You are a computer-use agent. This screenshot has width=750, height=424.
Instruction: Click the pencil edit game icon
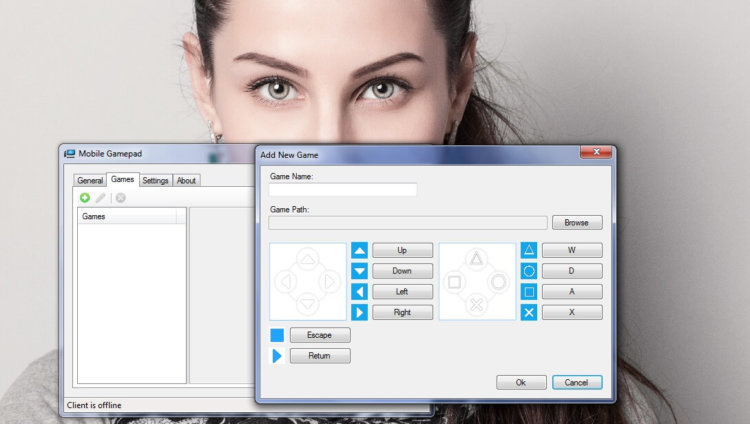101,198
